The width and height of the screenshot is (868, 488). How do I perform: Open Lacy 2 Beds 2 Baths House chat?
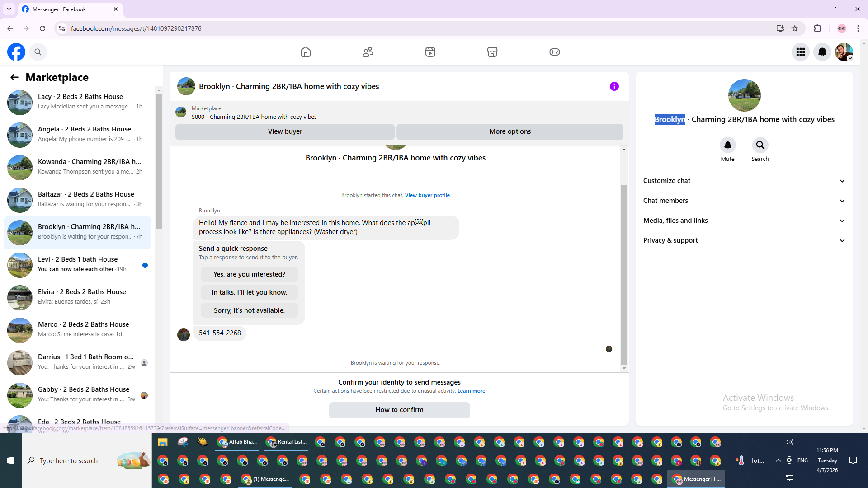[78, 102]
